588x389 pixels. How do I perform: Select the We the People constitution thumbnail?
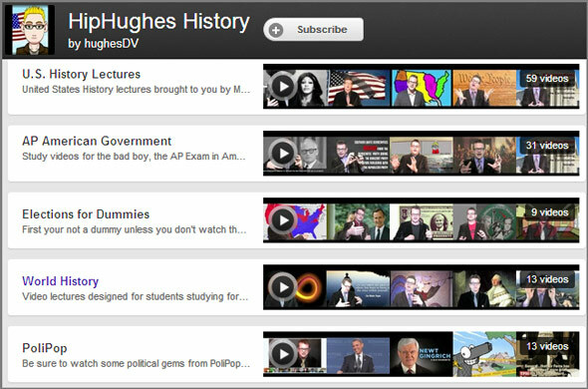click(x=484, y=88)
